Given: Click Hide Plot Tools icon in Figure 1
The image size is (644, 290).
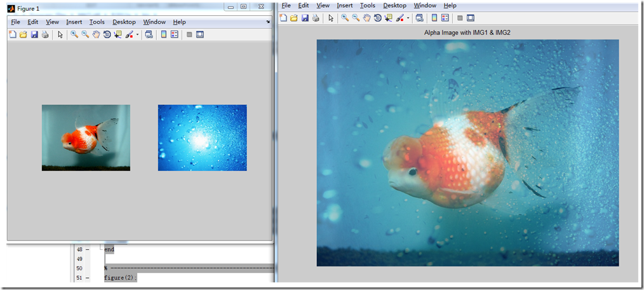Looking at the screenshot, I should pyautogui.click(x=189, y=35).
